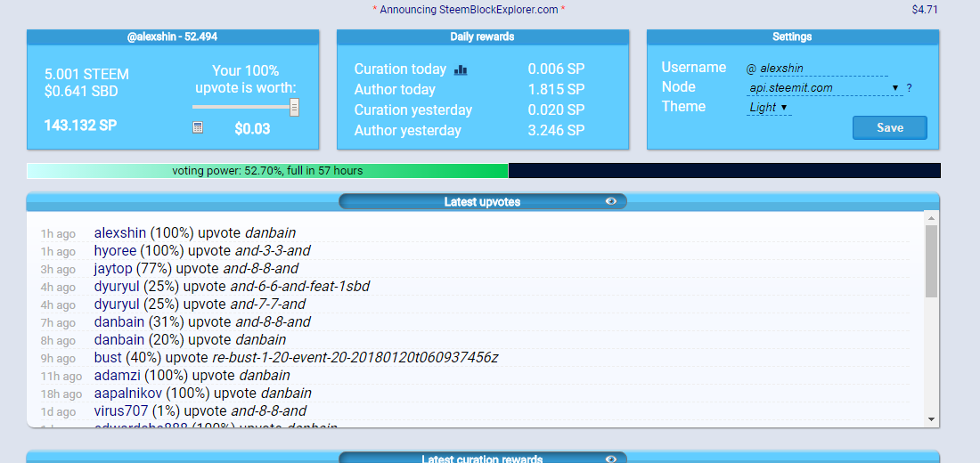Open danbain link in the 20% row
The image size is (980, 463).
119,340
